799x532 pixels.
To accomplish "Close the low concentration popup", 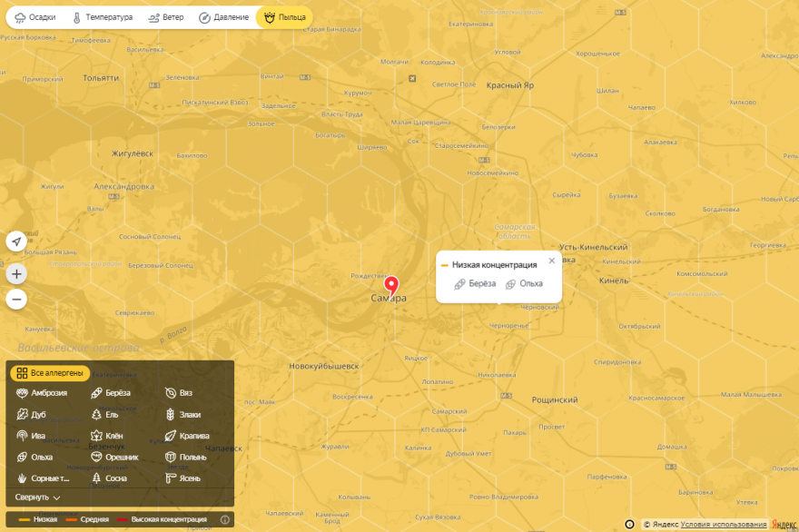I will [x=551, y=261].
